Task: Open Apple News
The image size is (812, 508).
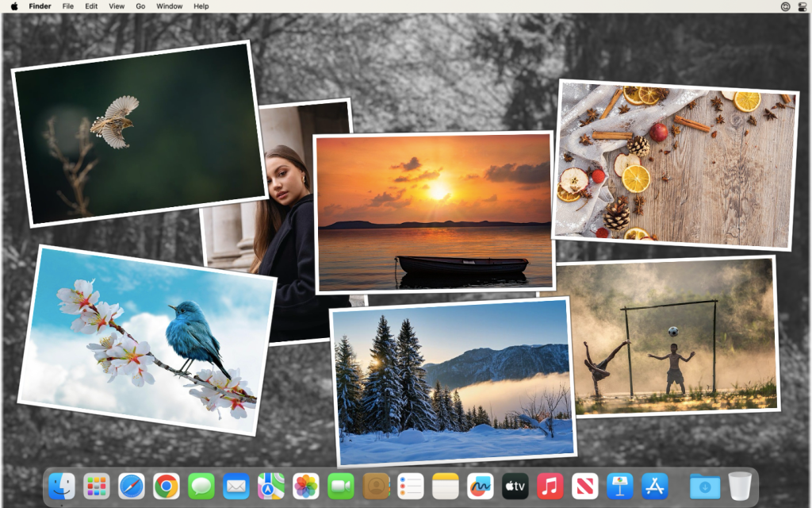Action: click(584, 487)
